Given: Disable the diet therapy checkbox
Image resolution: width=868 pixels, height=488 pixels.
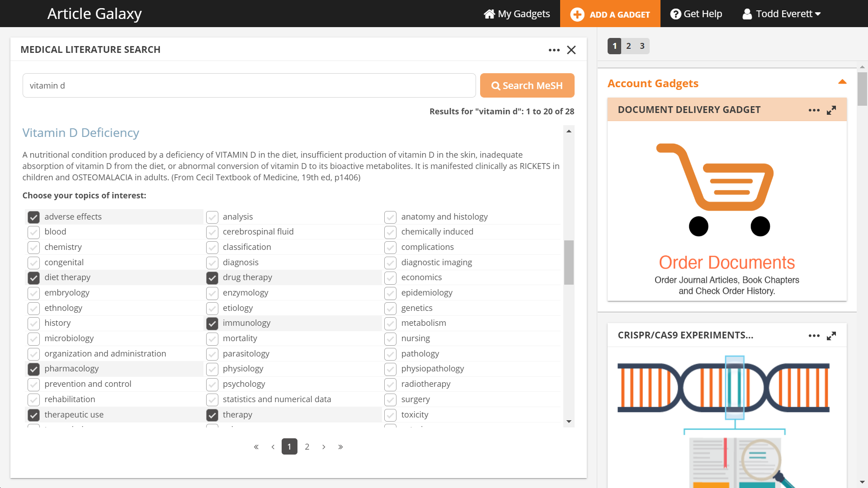Looking at the screenshot, I should [33, 278].
